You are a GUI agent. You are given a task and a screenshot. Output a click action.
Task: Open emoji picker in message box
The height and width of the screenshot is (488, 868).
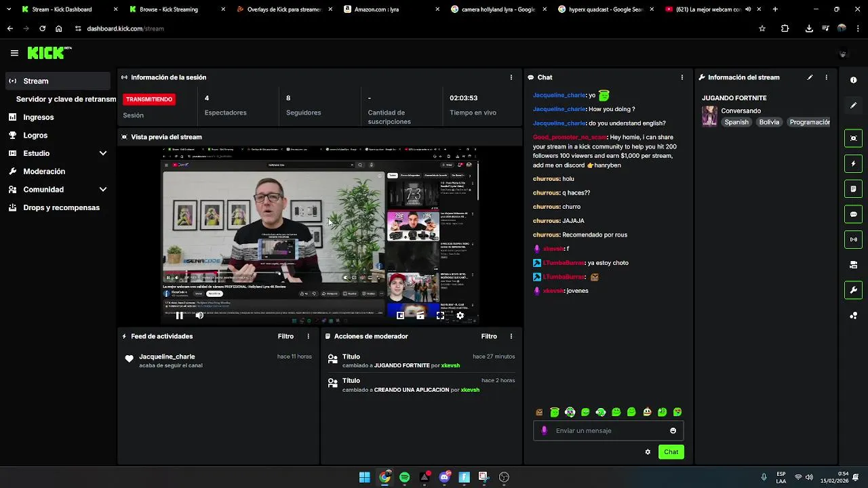pos(673,430)
